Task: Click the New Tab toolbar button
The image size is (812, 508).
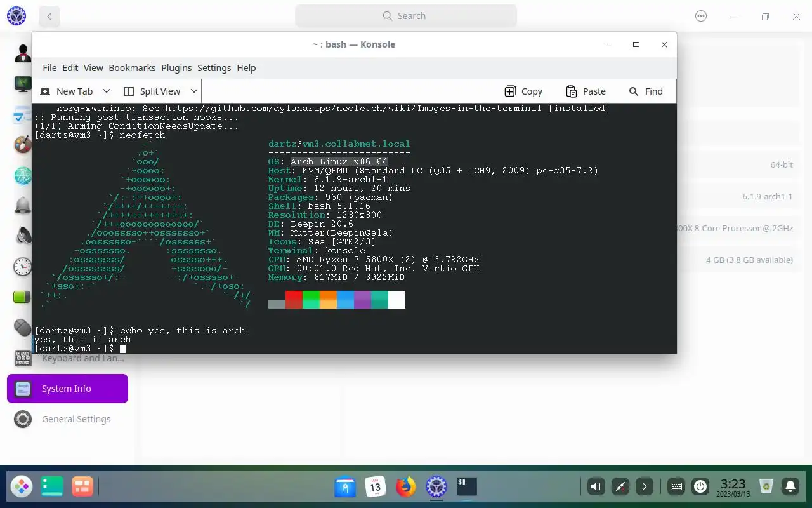Action: point(66,91)
